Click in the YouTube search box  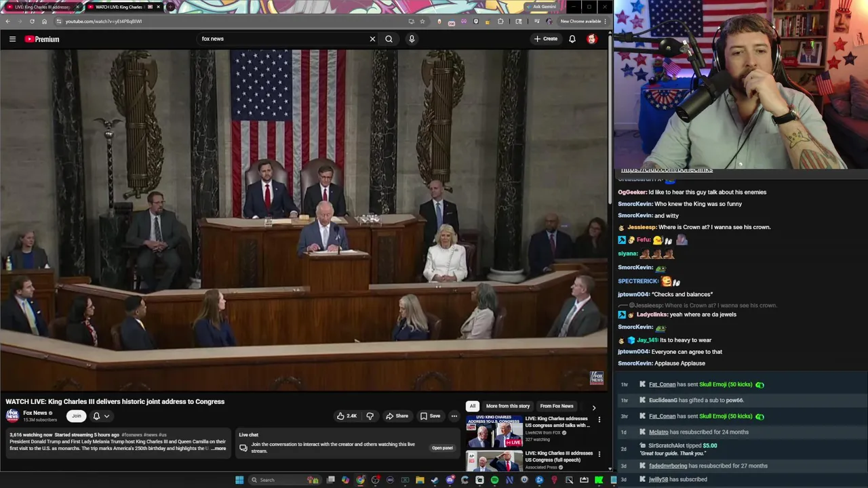[x=283, y=39]
